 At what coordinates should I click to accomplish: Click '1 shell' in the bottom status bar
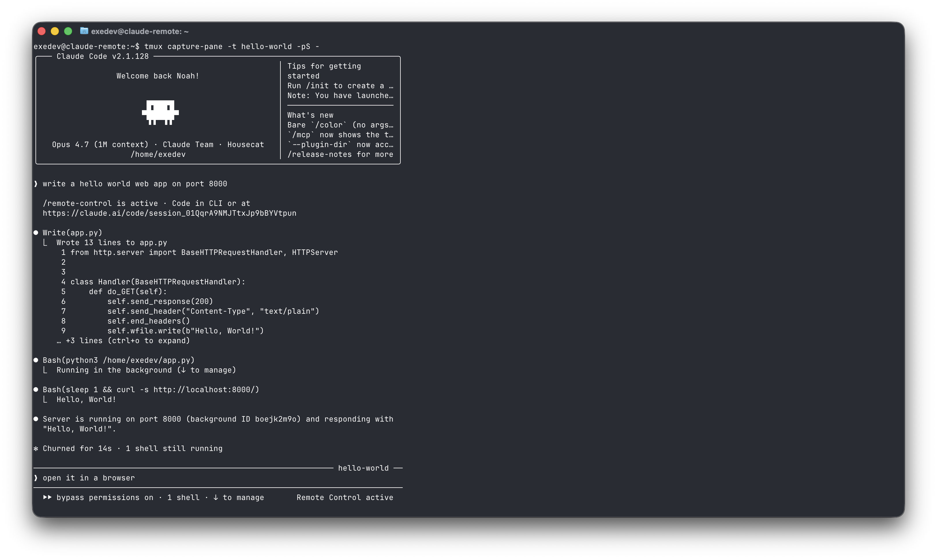pos(183,498)
